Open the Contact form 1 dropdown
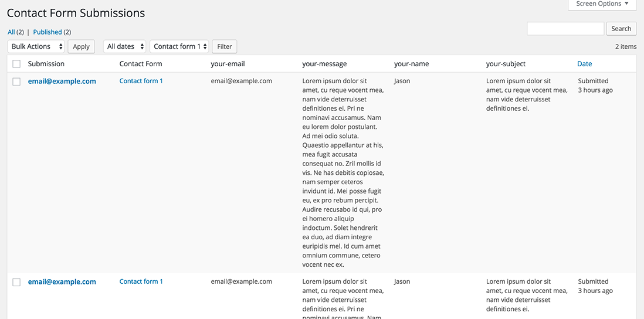 (x=179, y=46)
